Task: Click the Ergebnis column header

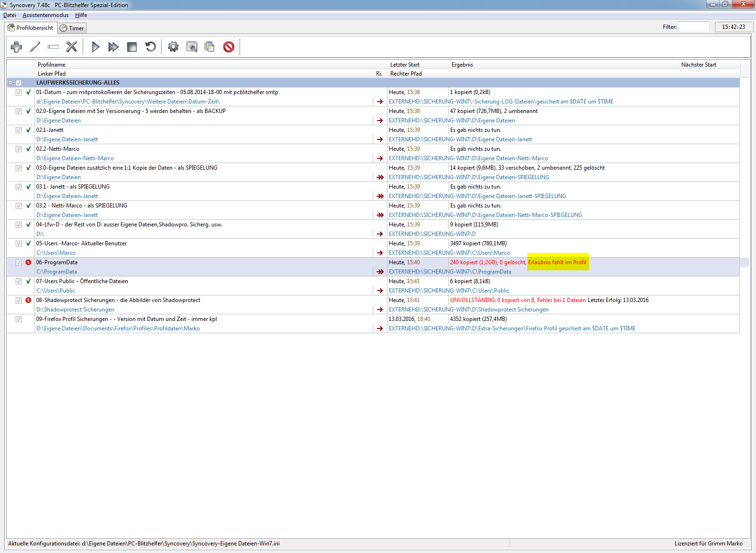Action: [462, 65]
